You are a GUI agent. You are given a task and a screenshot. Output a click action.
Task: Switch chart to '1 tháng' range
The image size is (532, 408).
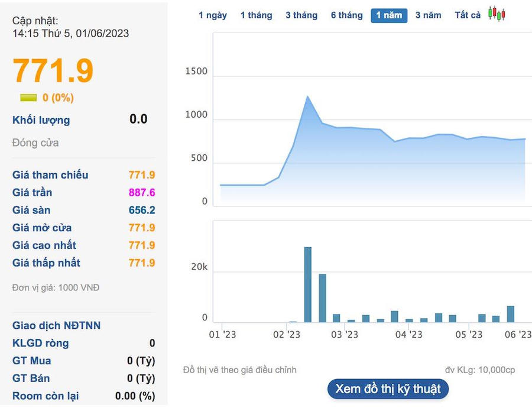[256, 15]
